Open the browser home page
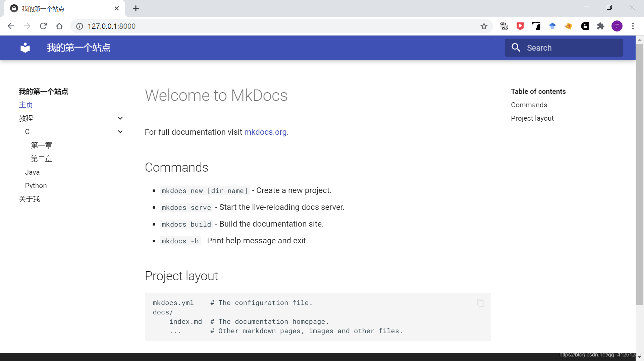The image size is (644, 361). (x=59, y=26)
